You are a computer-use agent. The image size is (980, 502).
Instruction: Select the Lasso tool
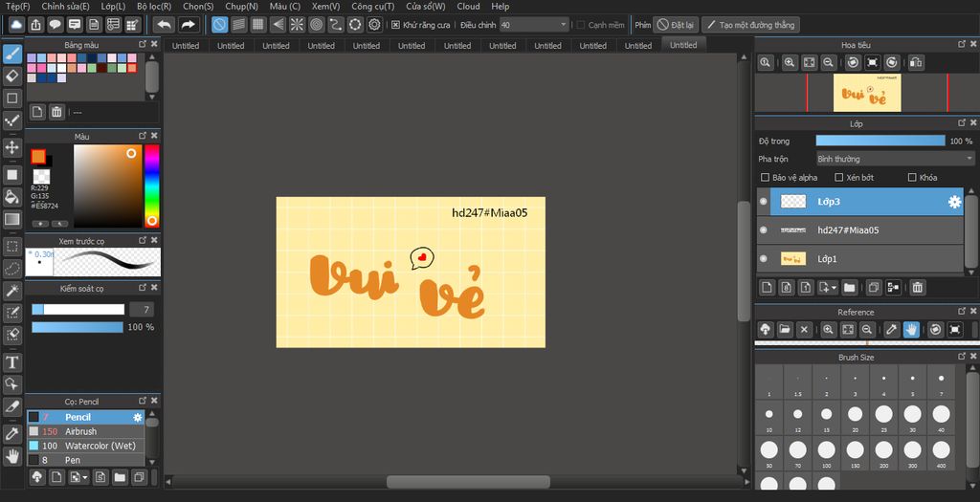11,269
